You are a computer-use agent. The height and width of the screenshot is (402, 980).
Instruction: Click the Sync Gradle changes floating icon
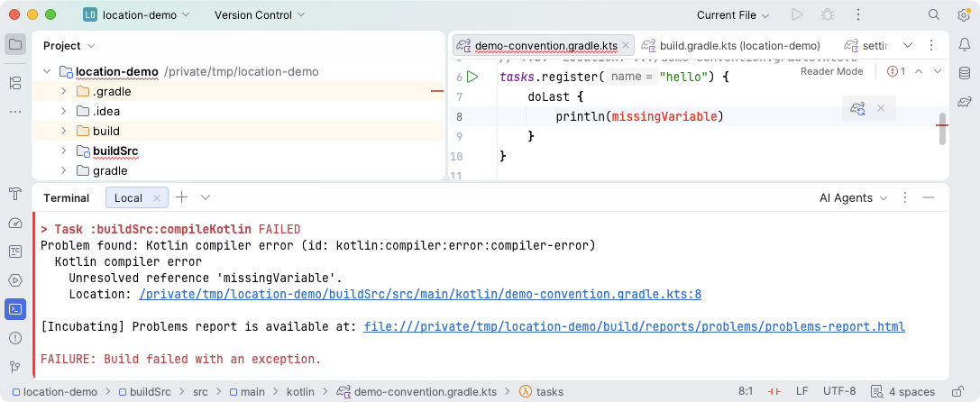click(x=857, y=109)
